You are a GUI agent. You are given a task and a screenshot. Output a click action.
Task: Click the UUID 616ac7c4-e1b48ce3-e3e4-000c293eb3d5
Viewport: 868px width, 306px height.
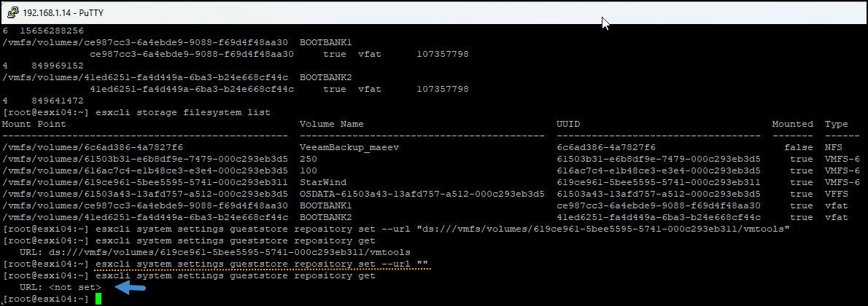click(x=658, y=170)
